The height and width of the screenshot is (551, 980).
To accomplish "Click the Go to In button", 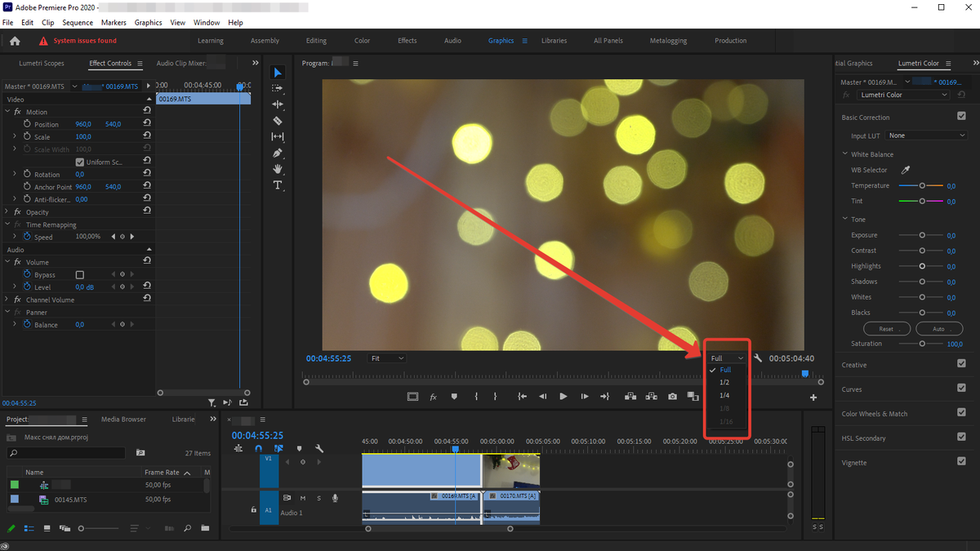I will [x=522, y=397].
